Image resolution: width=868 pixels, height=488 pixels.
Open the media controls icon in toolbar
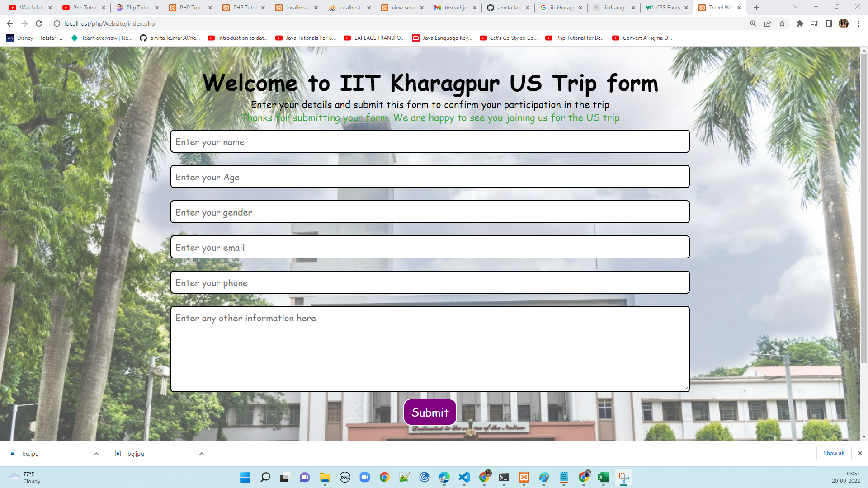coord(814,23)
